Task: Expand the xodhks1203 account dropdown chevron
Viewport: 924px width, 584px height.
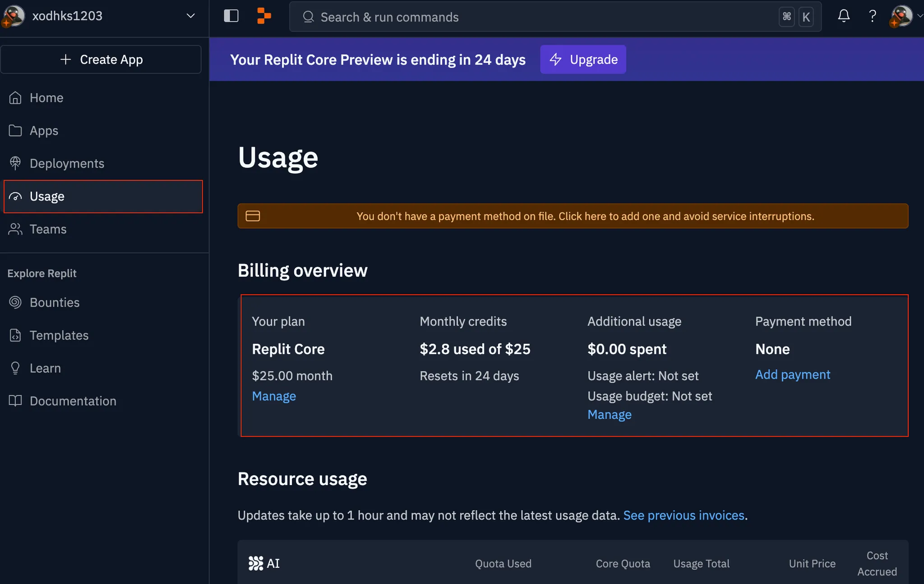Action: point(190,16)
